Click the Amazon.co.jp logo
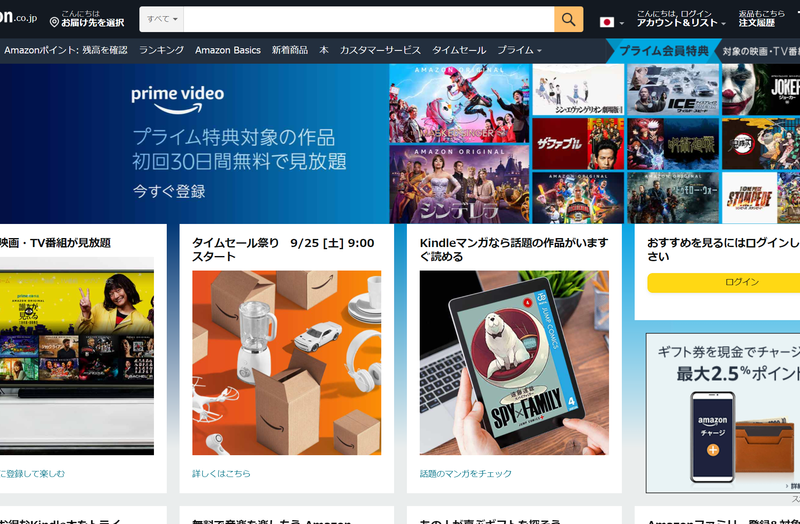Image resolution: width=800 pixels, height=524 pixels. coord(19,17)
